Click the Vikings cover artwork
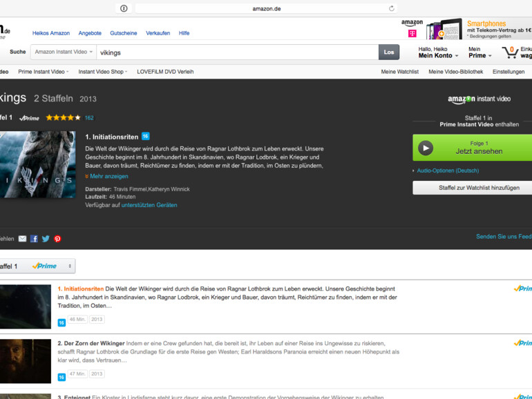The height and width of the screenshot is (399, 532). (38, 165)
